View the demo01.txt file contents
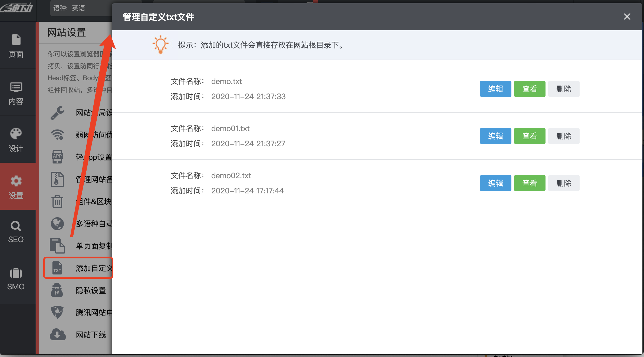Viewport: 644px width, 357px height. [x=529, y=136]
